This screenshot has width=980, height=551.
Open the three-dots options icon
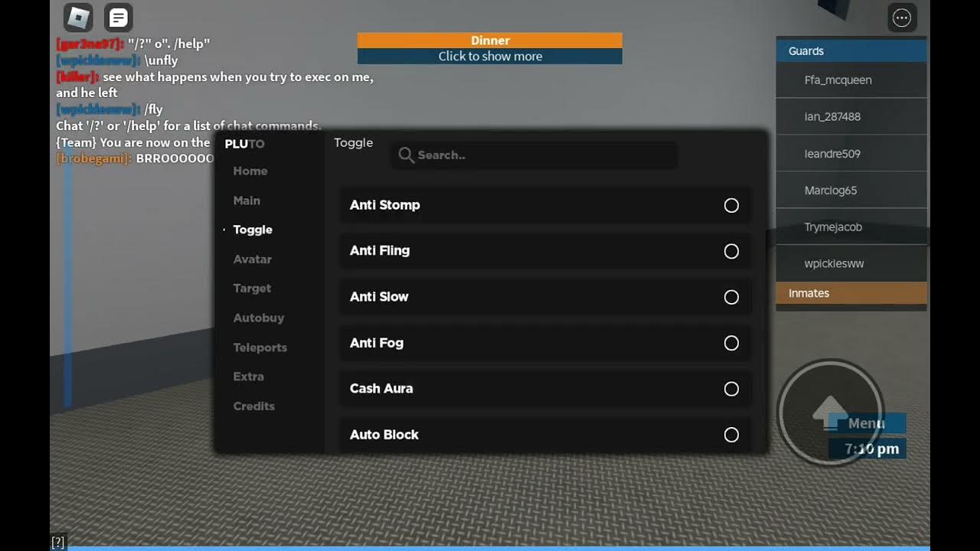[x=902, y=18]
